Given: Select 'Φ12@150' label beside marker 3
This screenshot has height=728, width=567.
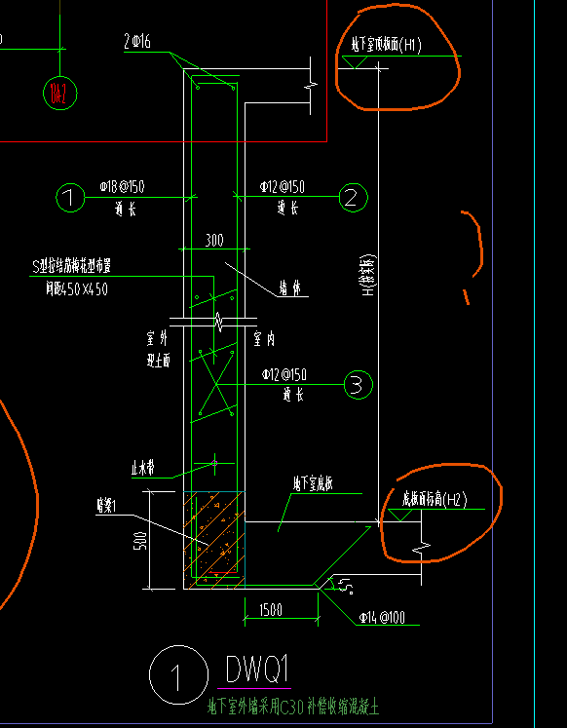Looking at the screenshot, I should pos(283,374).
